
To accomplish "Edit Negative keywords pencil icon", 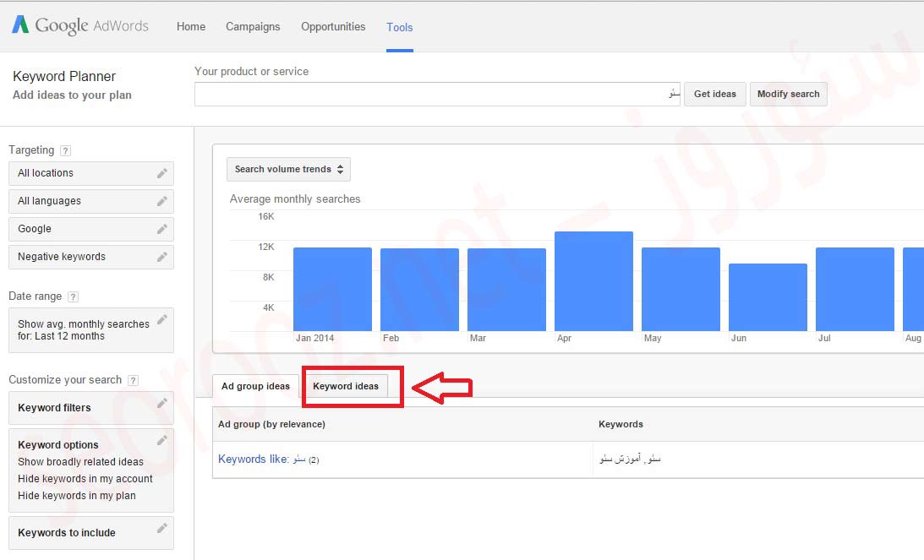I will (x=162, y=257).
